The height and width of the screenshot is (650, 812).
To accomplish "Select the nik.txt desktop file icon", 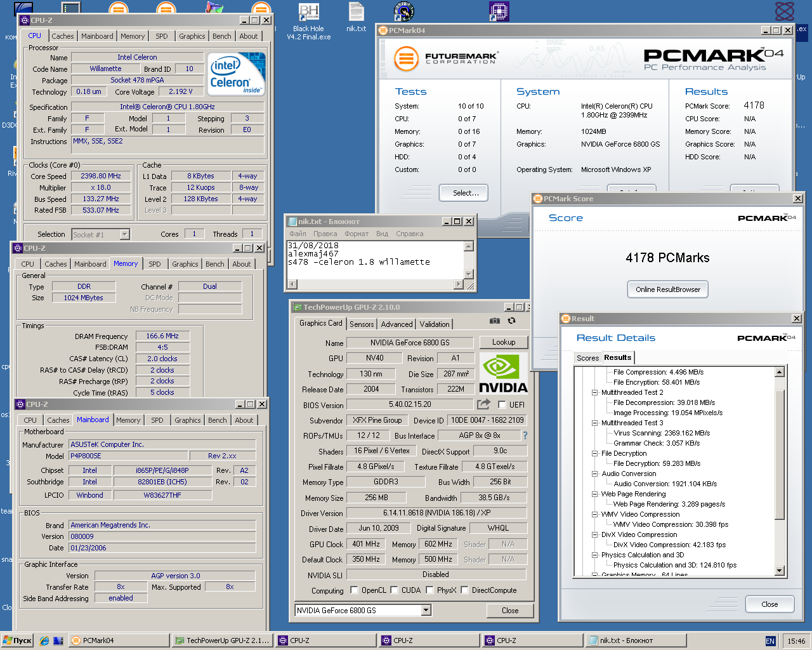I will click(357, 17).
